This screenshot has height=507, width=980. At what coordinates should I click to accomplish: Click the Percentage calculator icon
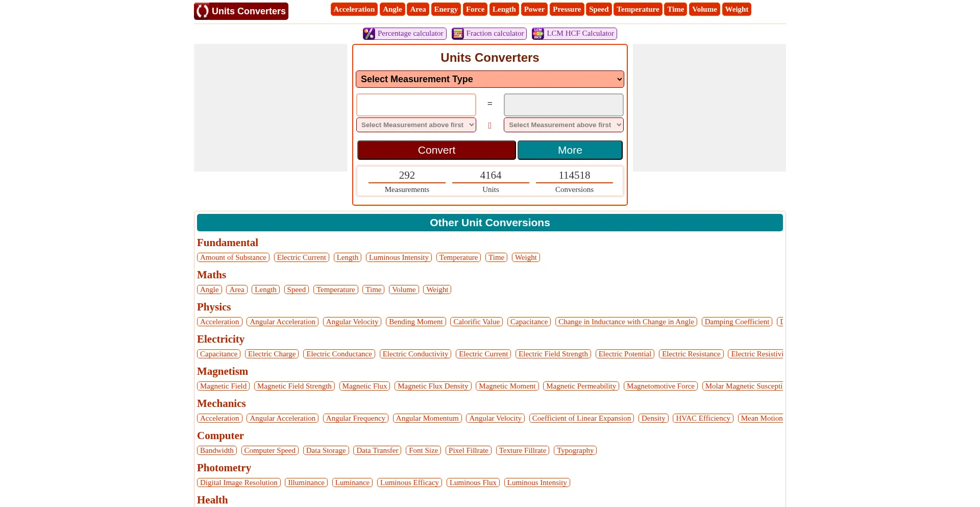[369, 34]
